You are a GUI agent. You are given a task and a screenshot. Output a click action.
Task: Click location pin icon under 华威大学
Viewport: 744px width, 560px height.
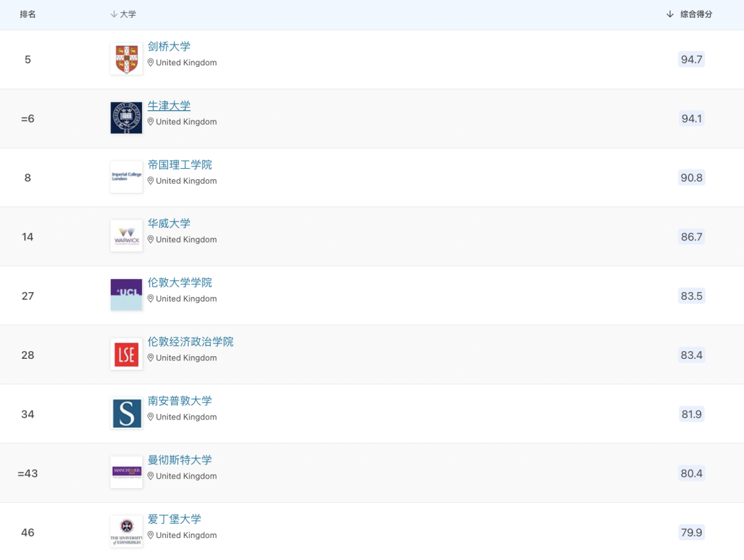[150, 240]
